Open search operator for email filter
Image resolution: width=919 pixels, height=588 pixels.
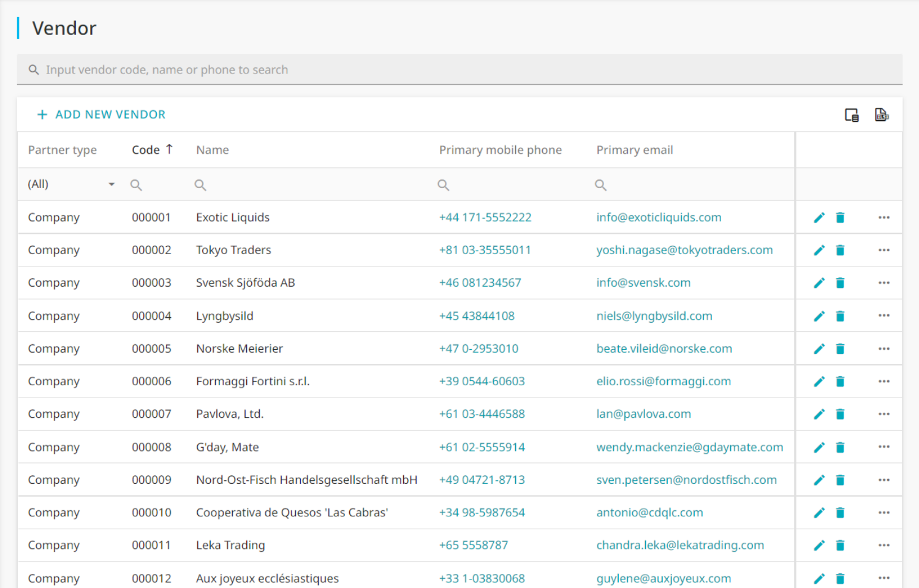click(601, 185)
